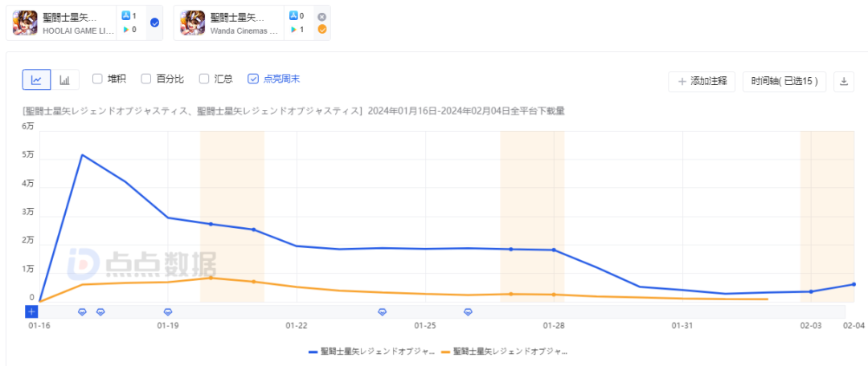Image resolution: width=868 pixels, height=366 pixels.
Task: Uncheck the 点亮周末 highlight weekends option
Action: pos(253,79)
